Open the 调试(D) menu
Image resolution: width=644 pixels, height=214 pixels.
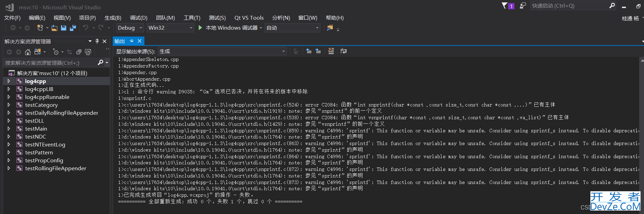click(139, 18)
